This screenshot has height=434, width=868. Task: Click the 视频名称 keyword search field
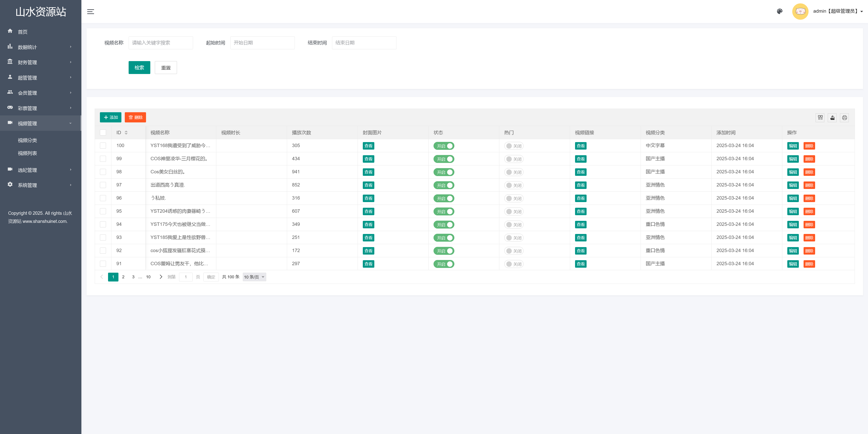[161, 43]
